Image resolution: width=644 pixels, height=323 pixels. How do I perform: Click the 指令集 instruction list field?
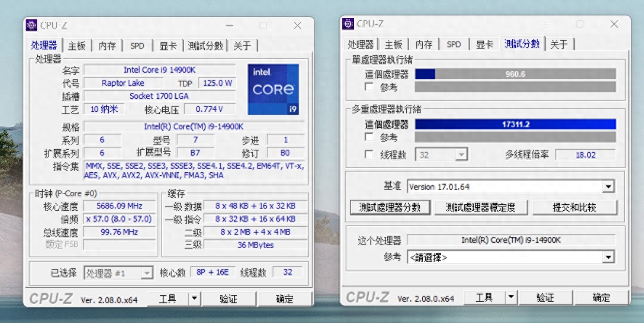click(x=194, y=170)
